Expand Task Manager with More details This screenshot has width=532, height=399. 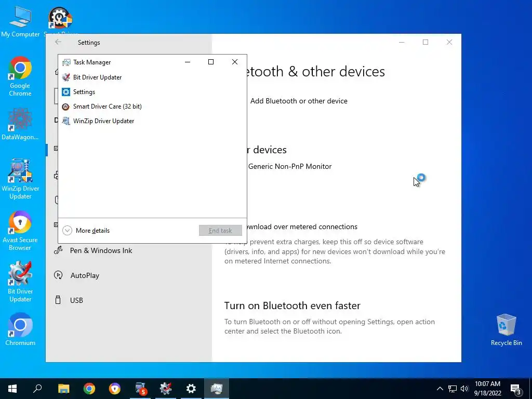(86, 231)
